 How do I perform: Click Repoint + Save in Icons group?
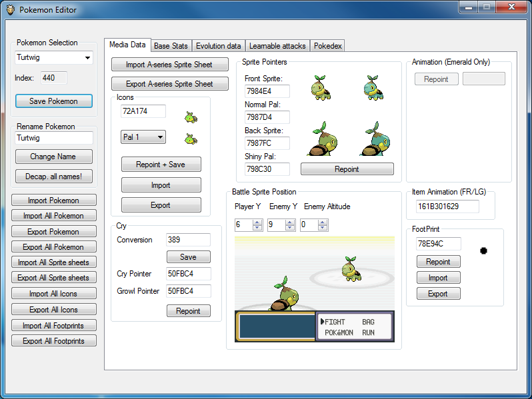point(161,165)
